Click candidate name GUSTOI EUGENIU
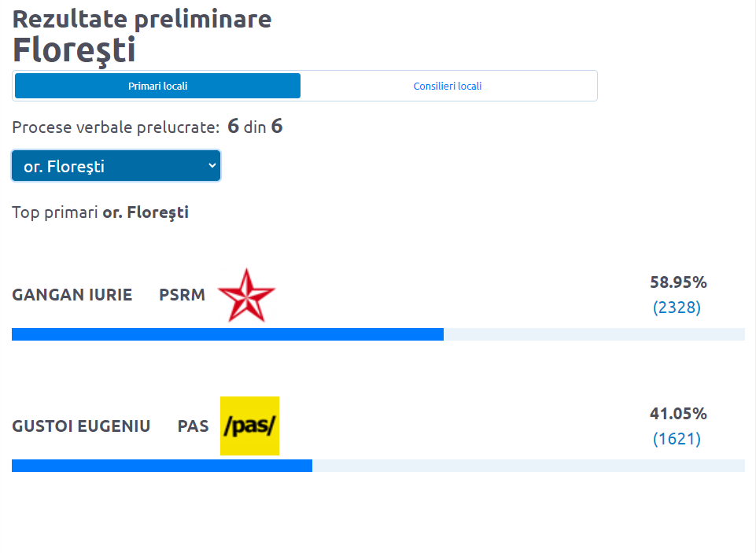 81,426
